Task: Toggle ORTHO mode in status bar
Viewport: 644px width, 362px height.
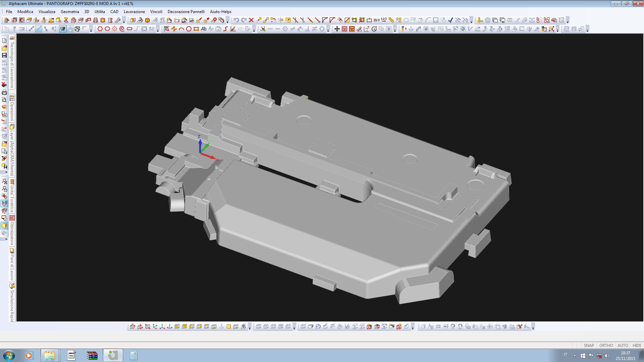Action: 606,345
